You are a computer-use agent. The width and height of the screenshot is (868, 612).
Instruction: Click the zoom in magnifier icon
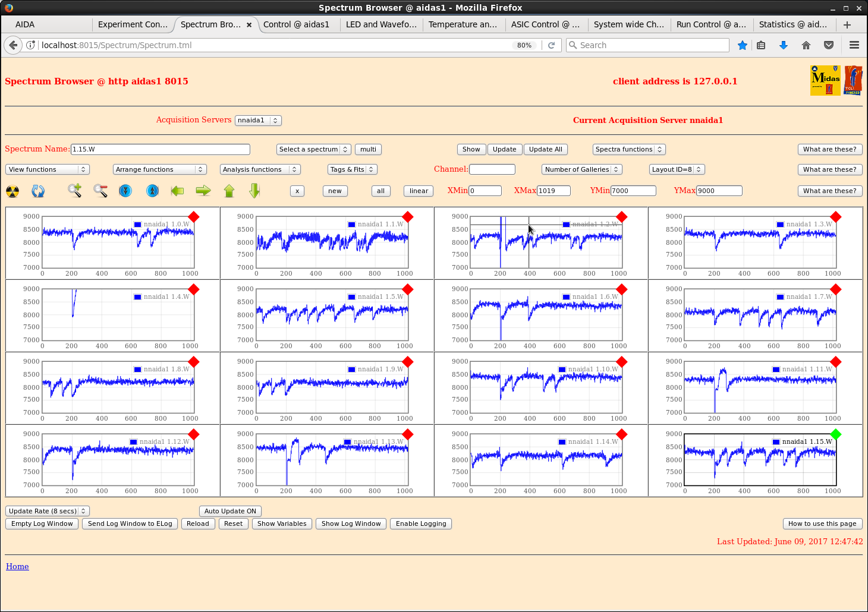coord(74,191)
